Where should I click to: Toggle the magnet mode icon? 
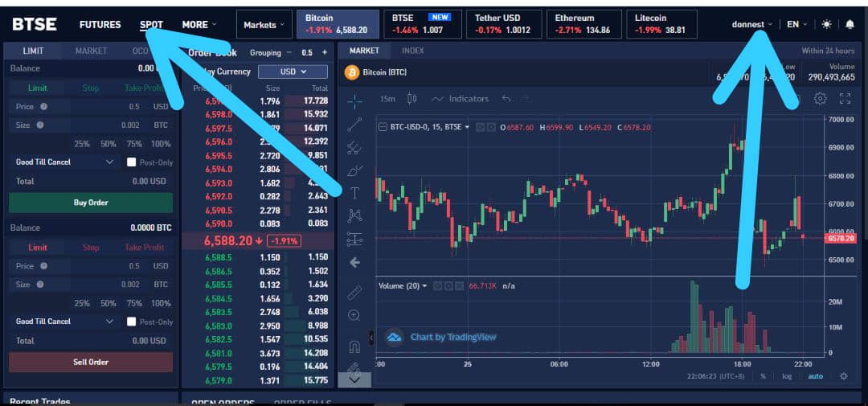(354, 347)
